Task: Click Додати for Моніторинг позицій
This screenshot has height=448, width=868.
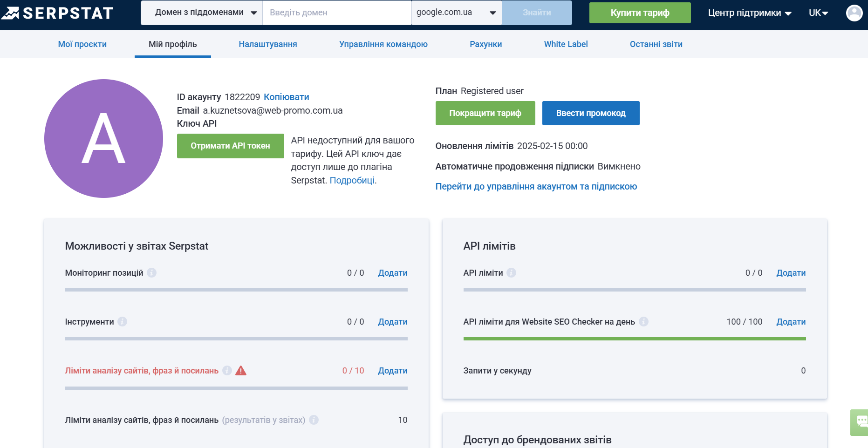Action: coord(392,273)
